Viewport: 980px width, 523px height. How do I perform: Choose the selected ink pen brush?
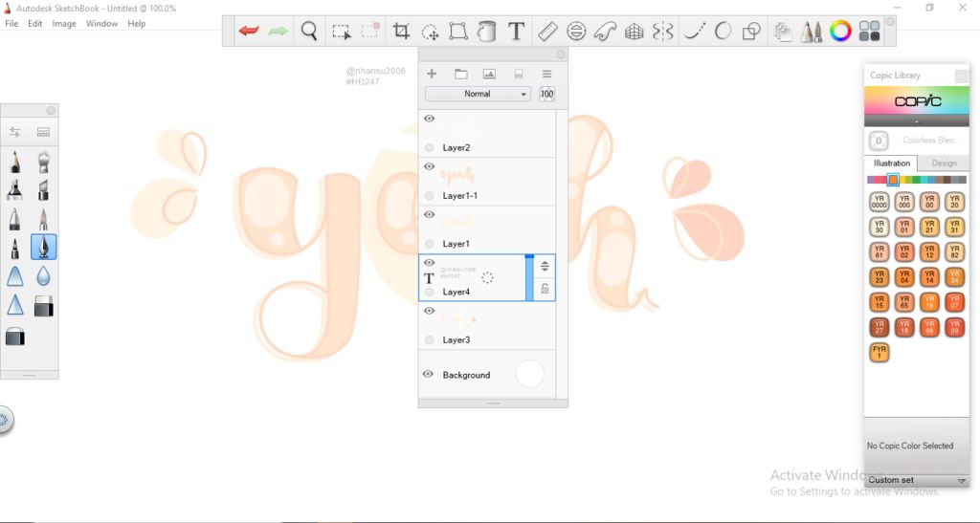(x=43, y=247)
